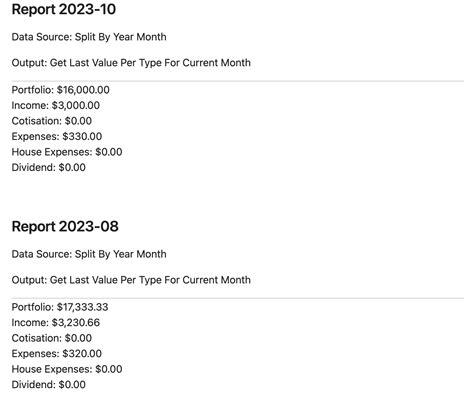Click Output line under Report 2023-10
This screenshot has height=393, width=474.
click(131, 63)
